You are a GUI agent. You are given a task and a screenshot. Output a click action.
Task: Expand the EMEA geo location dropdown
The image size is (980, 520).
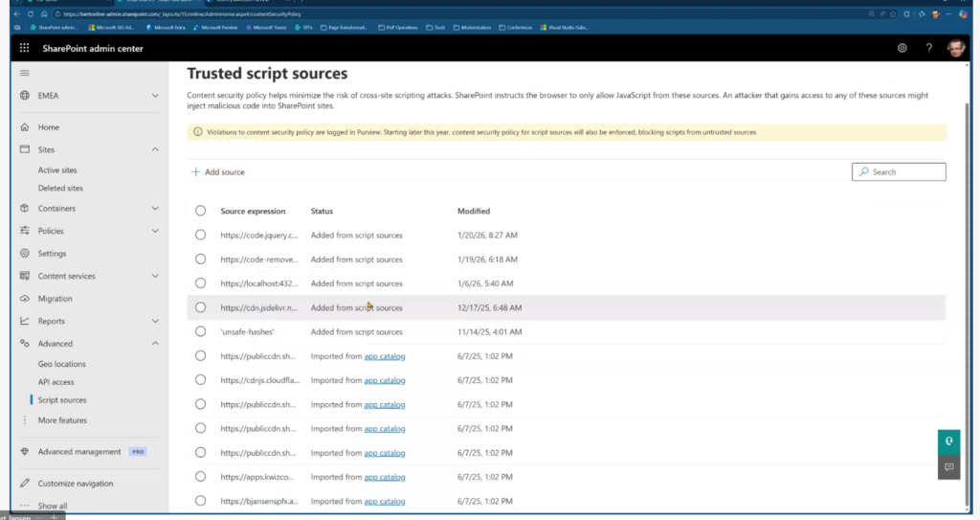click(x=155, y=96)
